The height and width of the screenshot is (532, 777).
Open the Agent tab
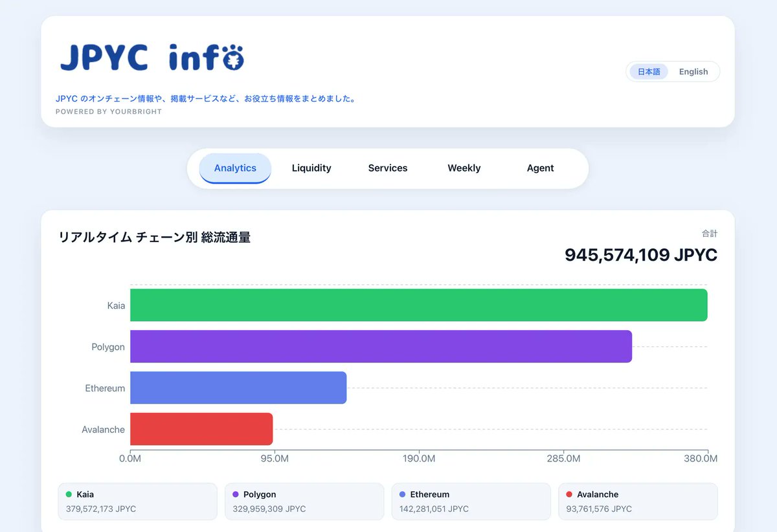(x=541, y=168)
